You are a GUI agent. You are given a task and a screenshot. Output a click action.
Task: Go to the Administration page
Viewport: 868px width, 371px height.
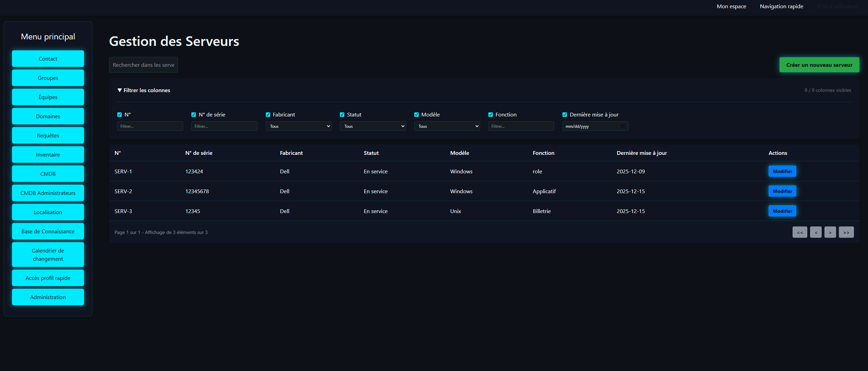[48, 297]
